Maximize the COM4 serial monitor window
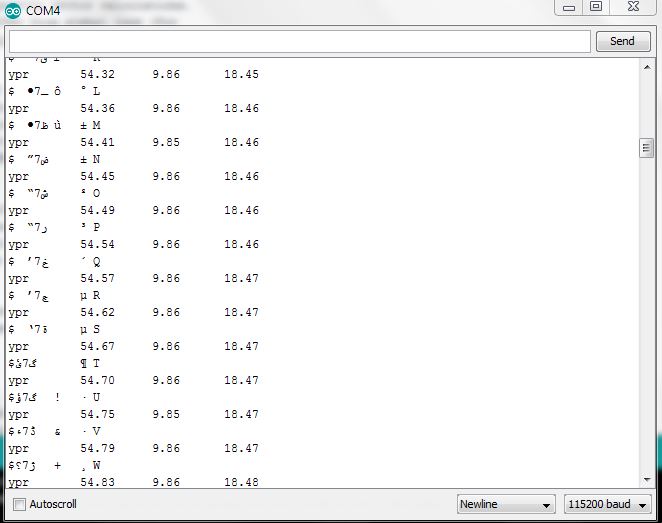Image resolution: width=662 pixels, height=523 pixels. (595, 7)
